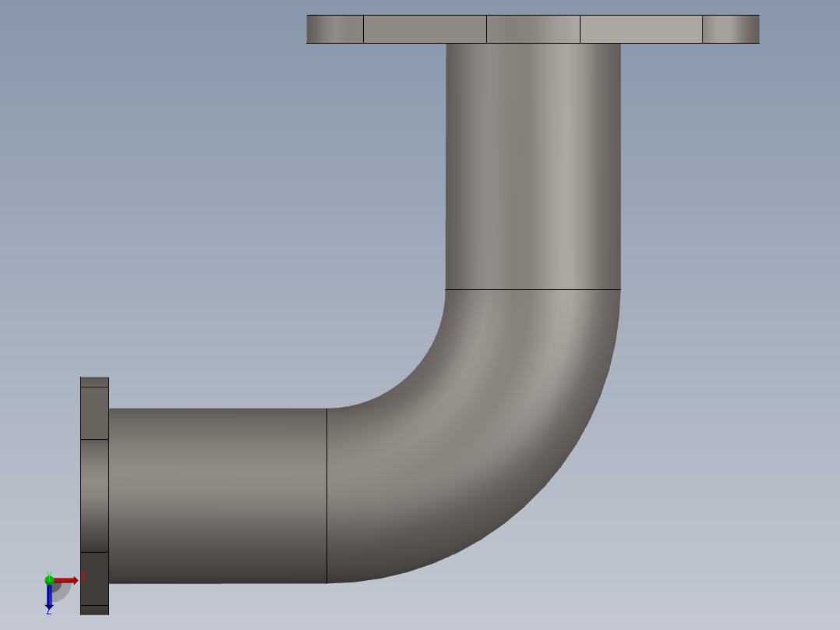Select the seam edge between horizontal pipe and elbow
Image resolution: width=840 pixels, height=630 pixels.
326,496
